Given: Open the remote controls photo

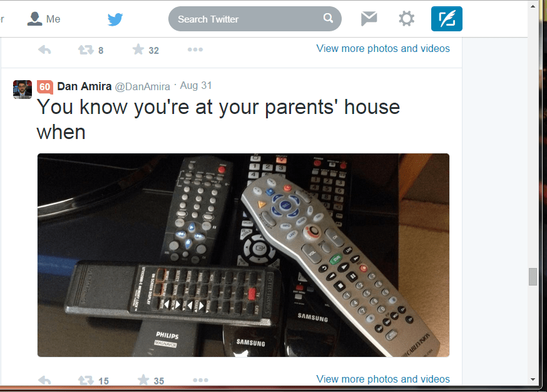Looking at the screenshot, I should point(243,255).
